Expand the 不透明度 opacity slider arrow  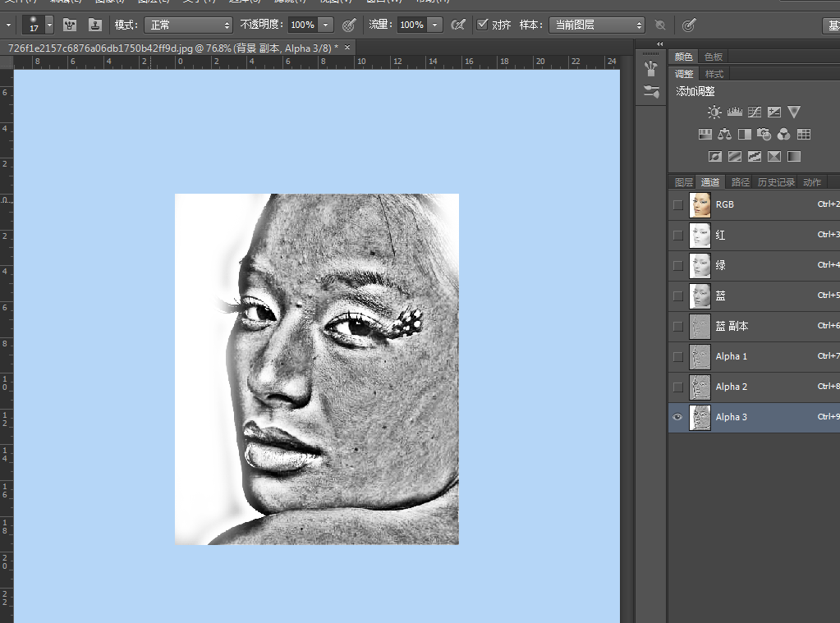point(326,25)
